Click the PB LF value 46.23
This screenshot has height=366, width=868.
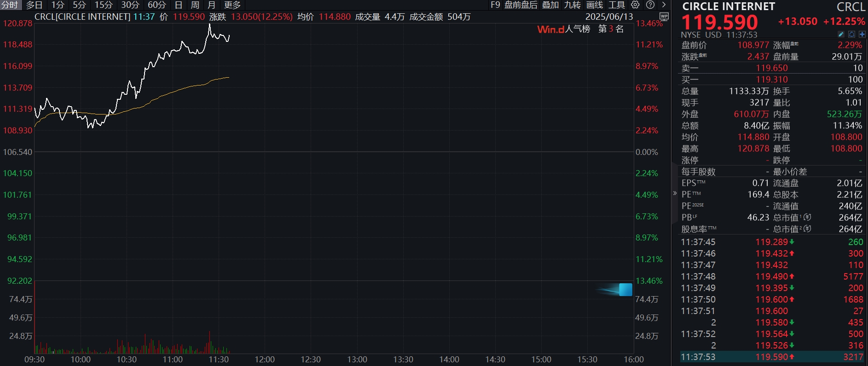coord(758,217)
